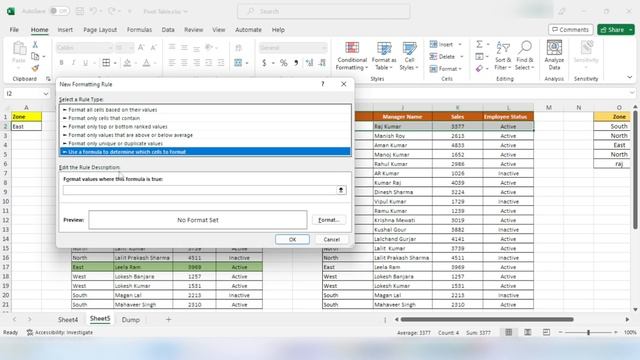Click Accounting Number Format dollar icon
The height and width of the screenshot is (360, 640).
[x=264, y=63]
